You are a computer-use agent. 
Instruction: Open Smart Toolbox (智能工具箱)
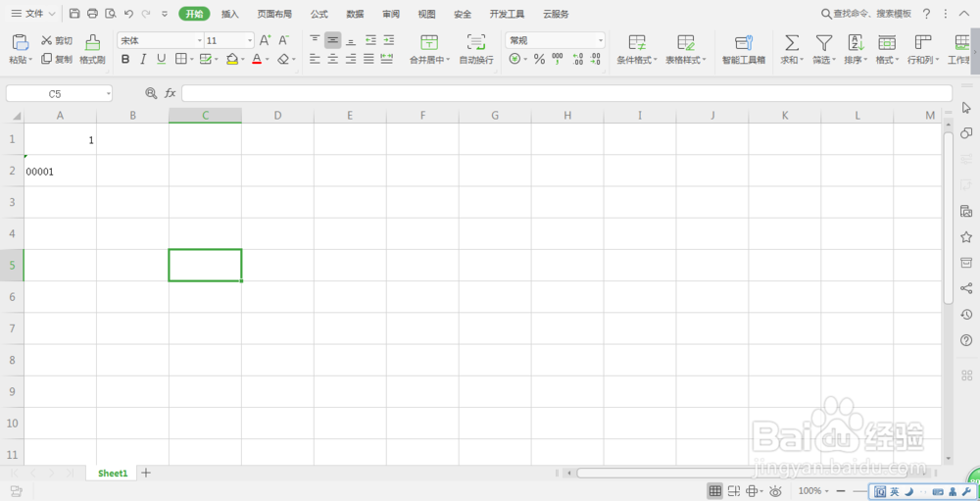click(x=744, y=49)
